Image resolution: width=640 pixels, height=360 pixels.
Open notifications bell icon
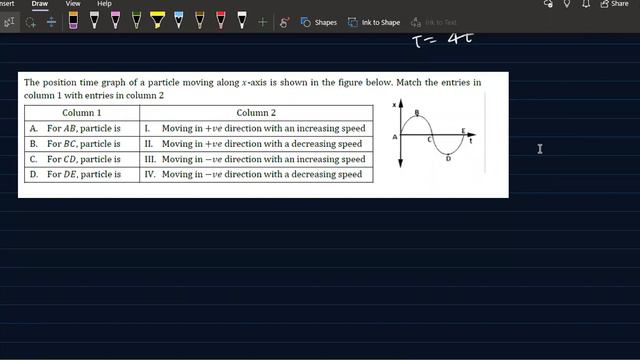tap(586, 4)
